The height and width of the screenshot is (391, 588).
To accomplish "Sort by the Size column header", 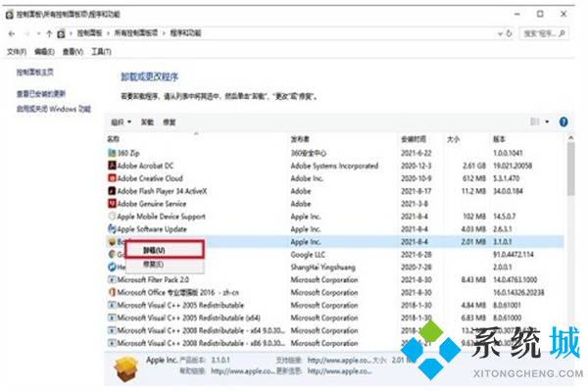I will coord(453,139).
